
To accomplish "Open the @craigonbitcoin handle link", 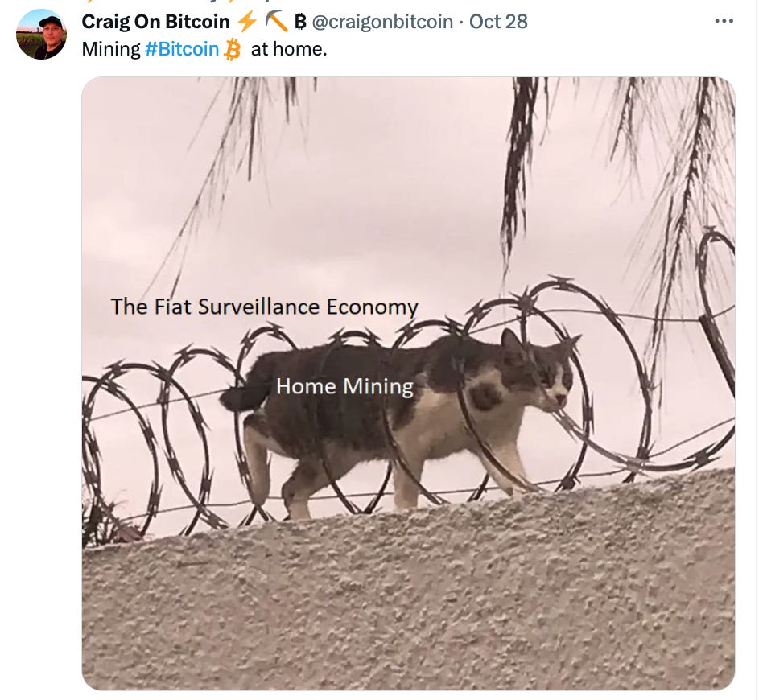I will click(x=382, y=22).
